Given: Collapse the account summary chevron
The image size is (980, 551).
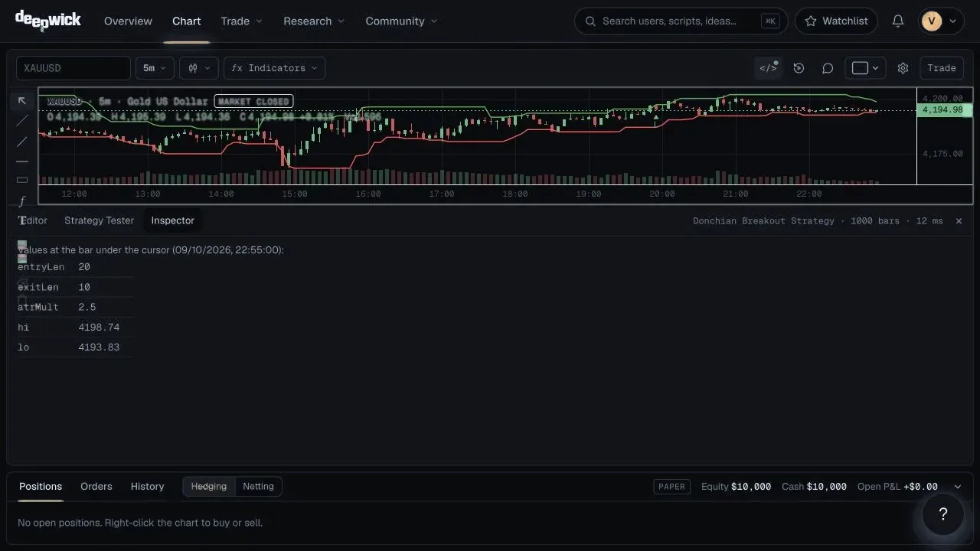Looking at the screenshot, I should point(957,487).
